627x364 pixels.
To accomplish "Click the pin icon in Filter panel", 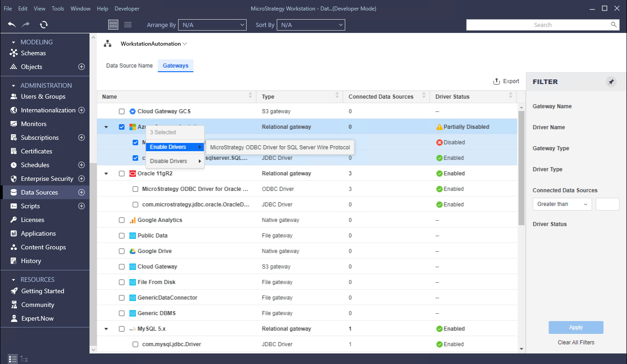I will [x=611, y=82].
